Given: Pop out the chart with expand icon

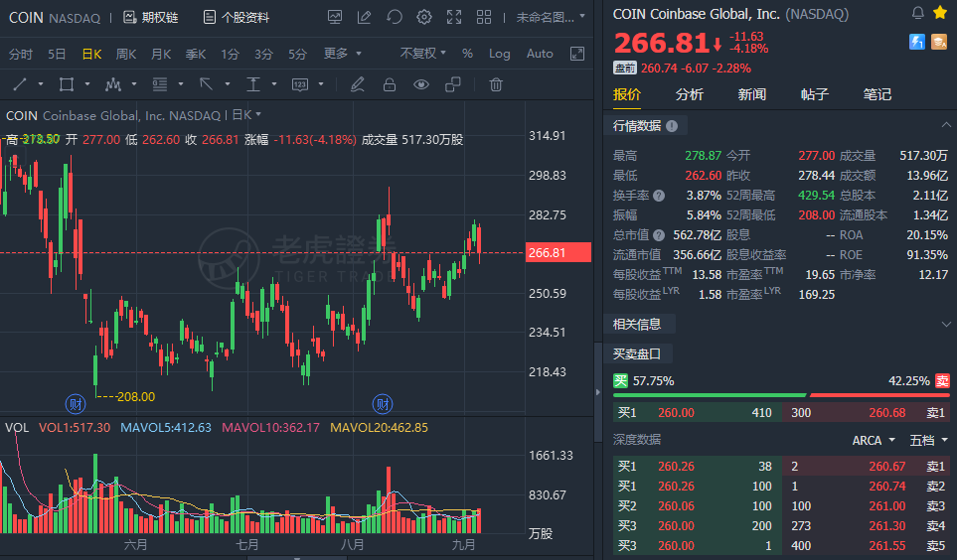Looking at the screenshot, I should (x=577, y=54).
